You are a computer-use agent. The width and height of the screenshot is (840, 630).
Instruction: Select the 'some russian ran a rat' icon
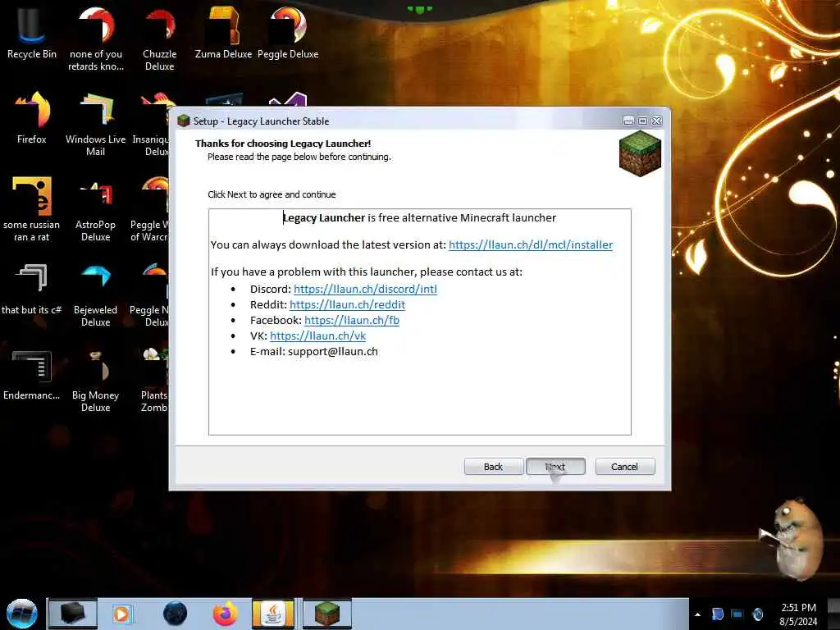32,209
